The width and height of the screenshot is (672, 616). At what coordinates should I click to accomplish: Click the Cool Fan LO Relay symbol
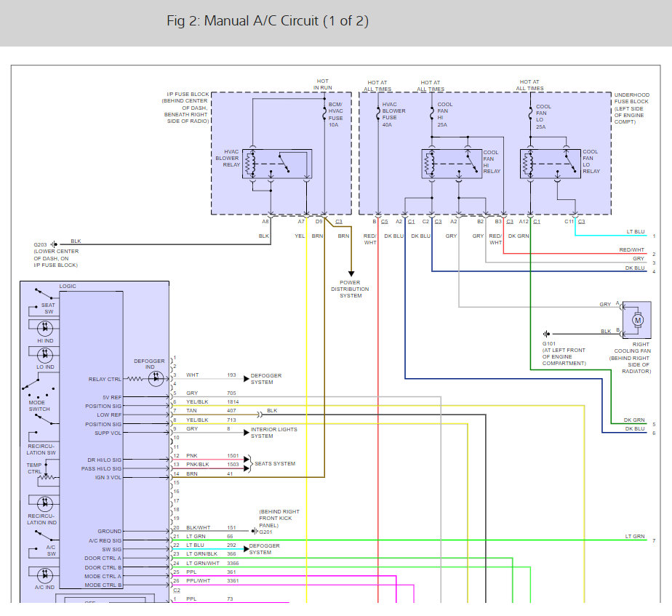point(551,164)
